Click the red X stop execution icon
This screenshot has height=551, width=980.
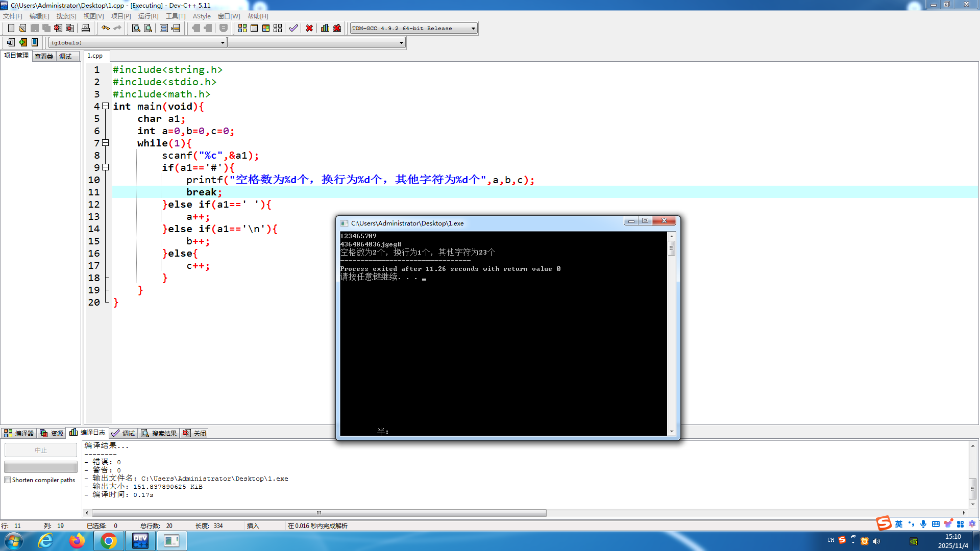tap(309, 28)
